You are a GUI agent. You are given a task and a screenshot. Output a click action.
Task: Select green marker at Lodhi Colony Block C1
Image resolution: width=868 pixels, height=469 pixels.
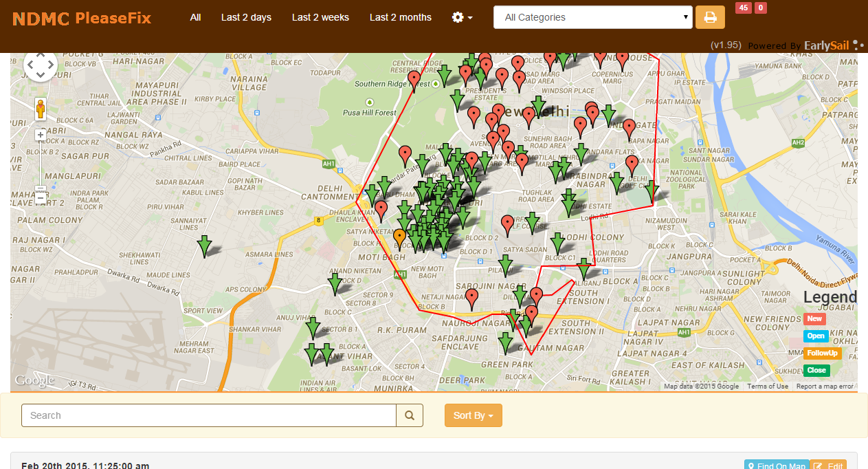click(x=558, y=244)
